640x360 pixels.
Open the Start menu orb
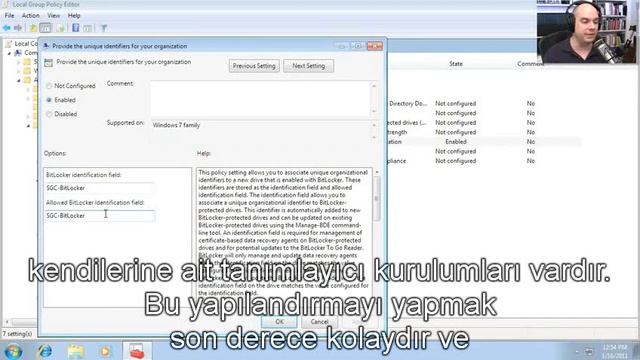coord(13,351)
